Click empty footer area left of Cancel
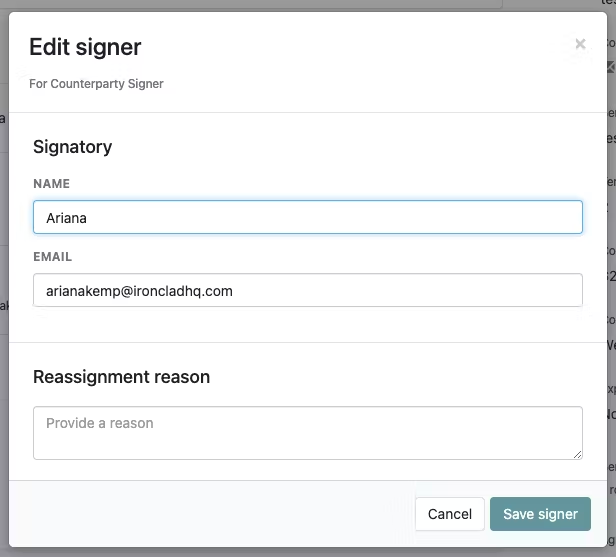 (x=212, y=514)
